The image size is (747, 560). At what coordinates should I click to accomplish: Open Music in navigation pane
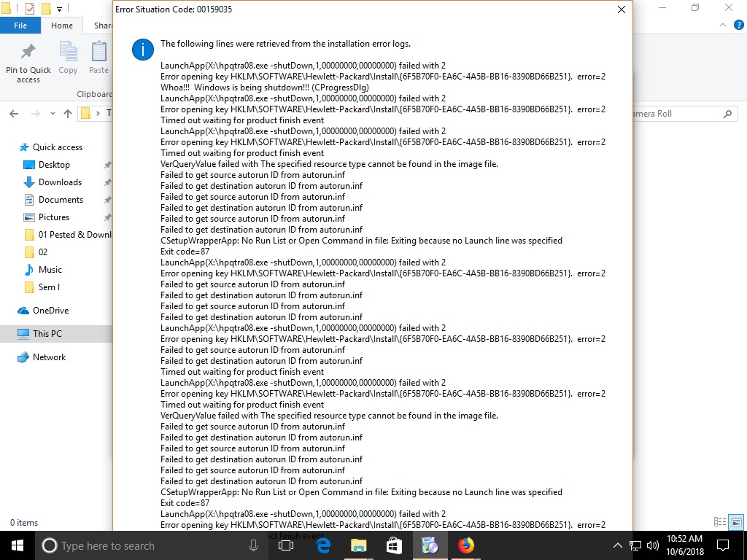coord(50,270)
